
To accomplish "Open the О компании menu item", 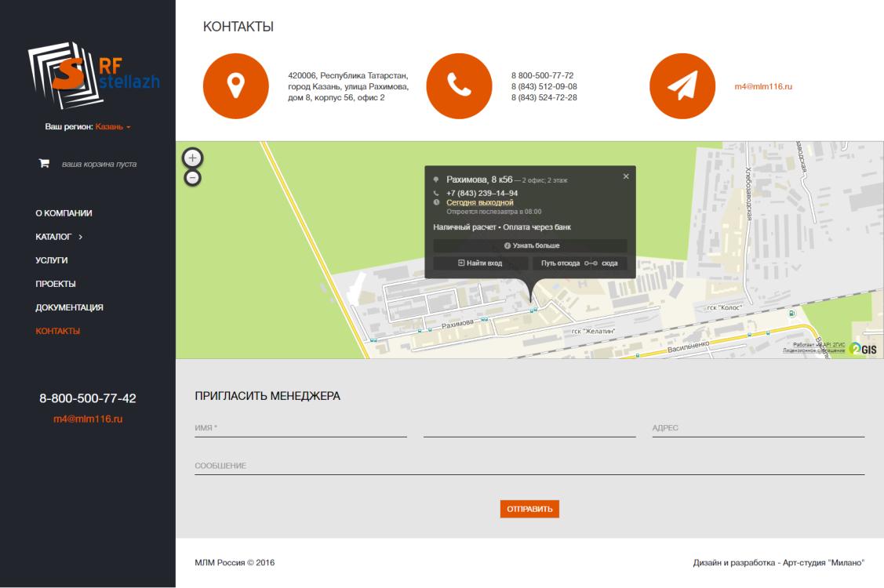I will tap(64, 212).
